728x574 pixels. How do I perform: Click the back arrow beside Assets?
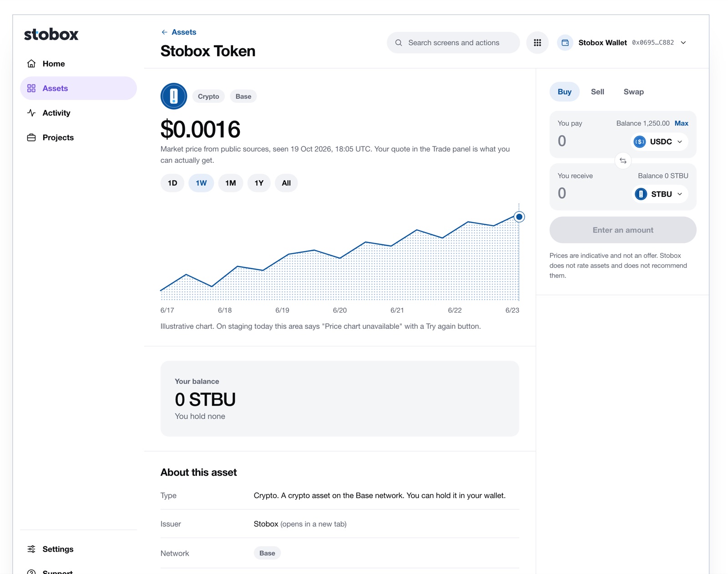click(x=164, y=32)
